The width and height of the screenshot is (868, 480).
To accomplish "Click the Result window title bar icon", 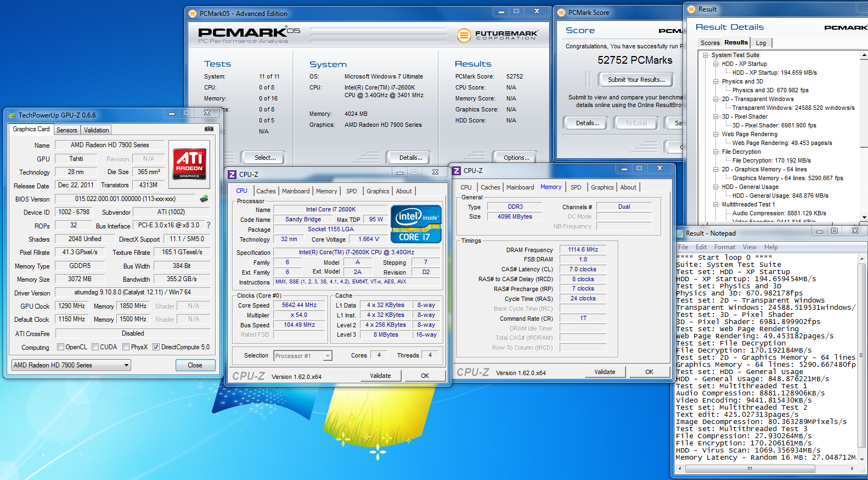I will (691, 9).
